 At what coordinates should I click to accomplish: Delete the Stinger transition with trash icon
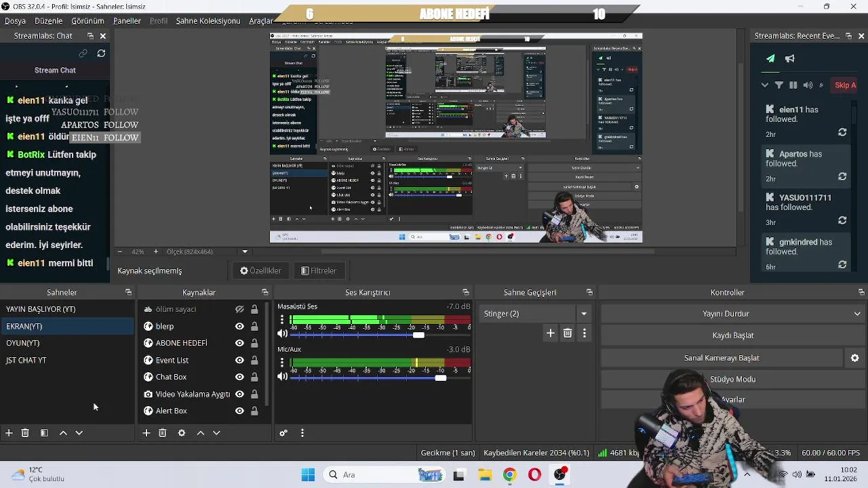[568, 333]
